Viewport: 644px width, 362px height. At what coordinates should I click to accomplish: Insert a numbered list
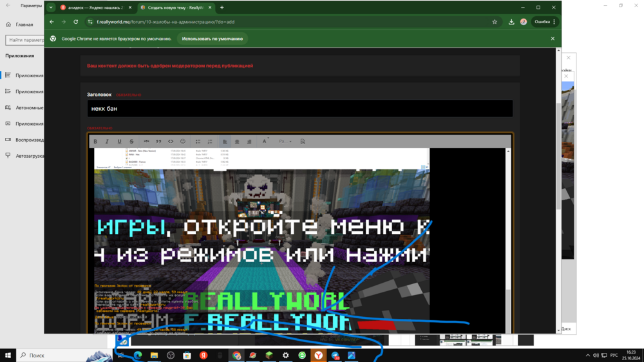[210, 141]
